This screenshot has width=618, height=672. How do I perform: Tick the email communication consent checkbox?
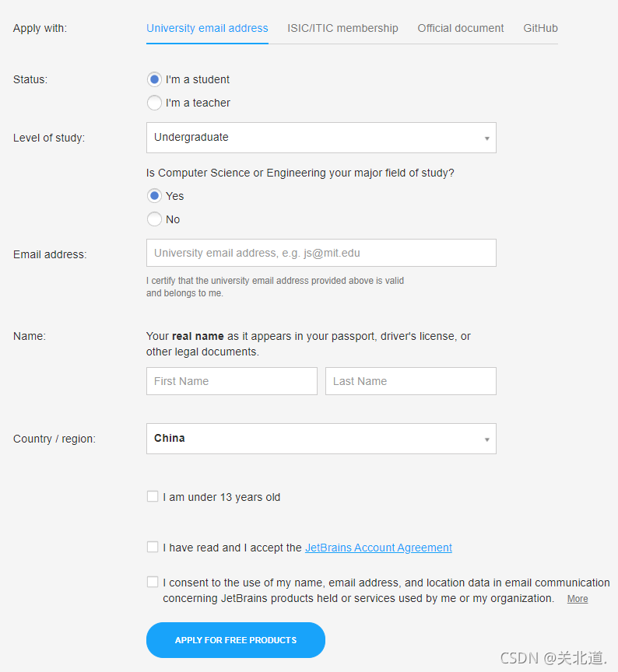click(x=153, y=582)
